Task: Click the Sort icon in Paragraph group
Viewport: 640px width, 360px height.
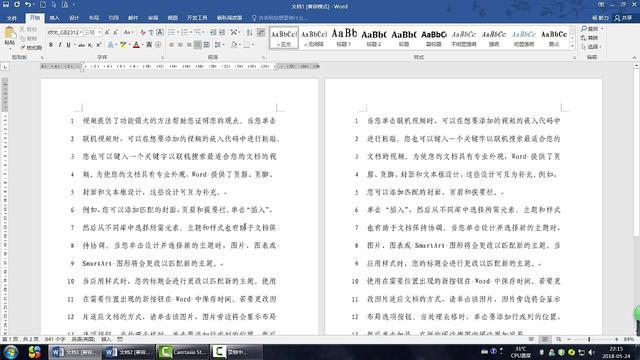Action: (x=249, y=32)
